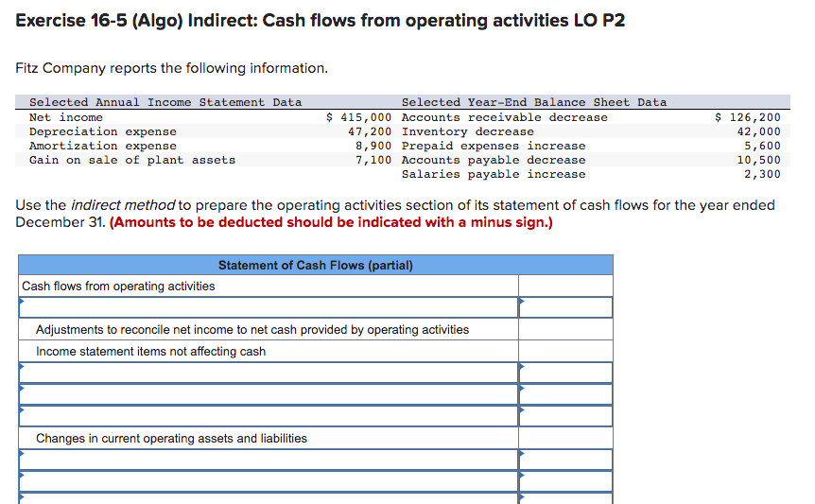Click the red 'Amounts to be deducted' instruction
The image size is (815, 504).
point(331,222)
